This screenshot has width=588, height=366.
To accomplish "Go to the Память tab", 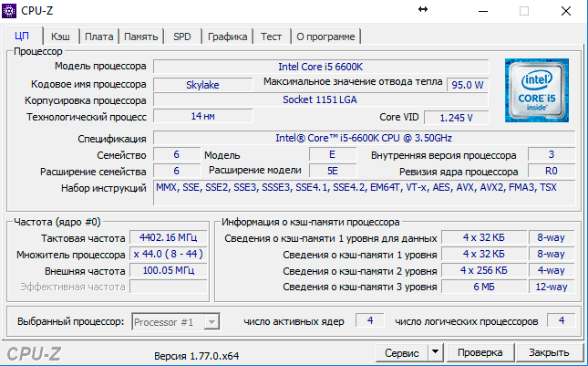I will pos(140,37).
